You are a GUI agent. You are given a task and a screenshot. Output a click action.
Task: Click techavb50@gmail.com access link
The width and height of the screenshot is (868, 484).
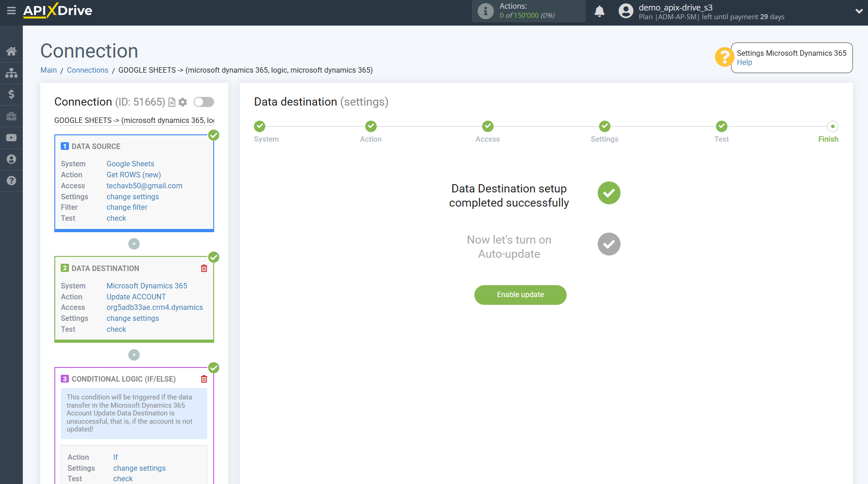tap(144, 186)
